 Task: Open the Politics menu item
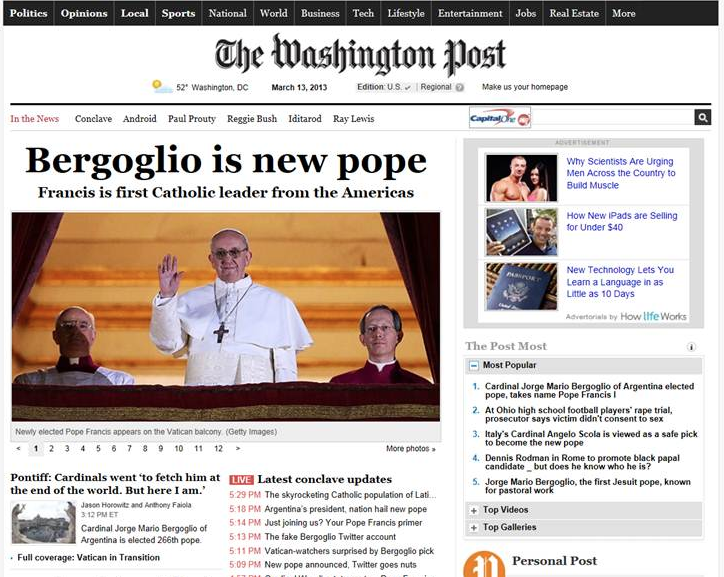(x=28, y=13)
